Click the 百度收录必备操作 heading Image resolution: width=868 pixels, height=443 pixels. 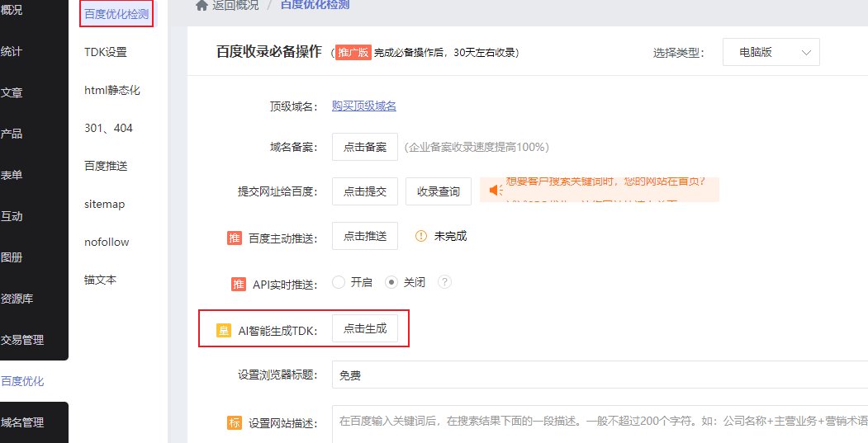coord(269,52)
